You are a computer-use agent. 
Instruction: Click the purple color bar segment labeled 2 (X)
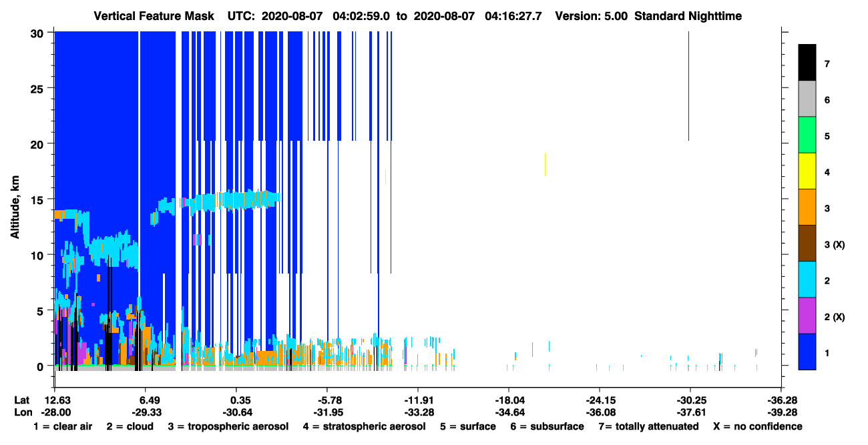[807, 315]
